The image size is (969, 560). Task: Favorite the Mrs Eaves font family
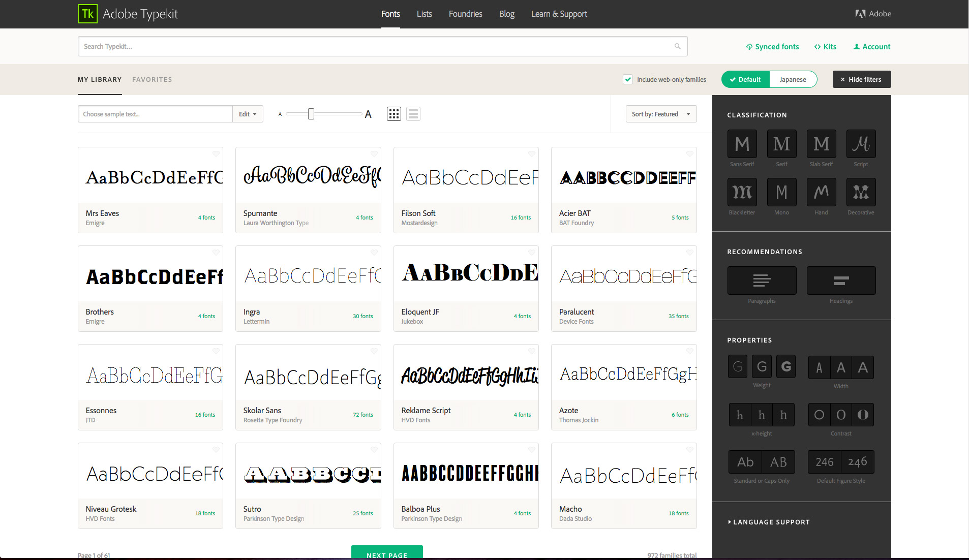point(216,154)
